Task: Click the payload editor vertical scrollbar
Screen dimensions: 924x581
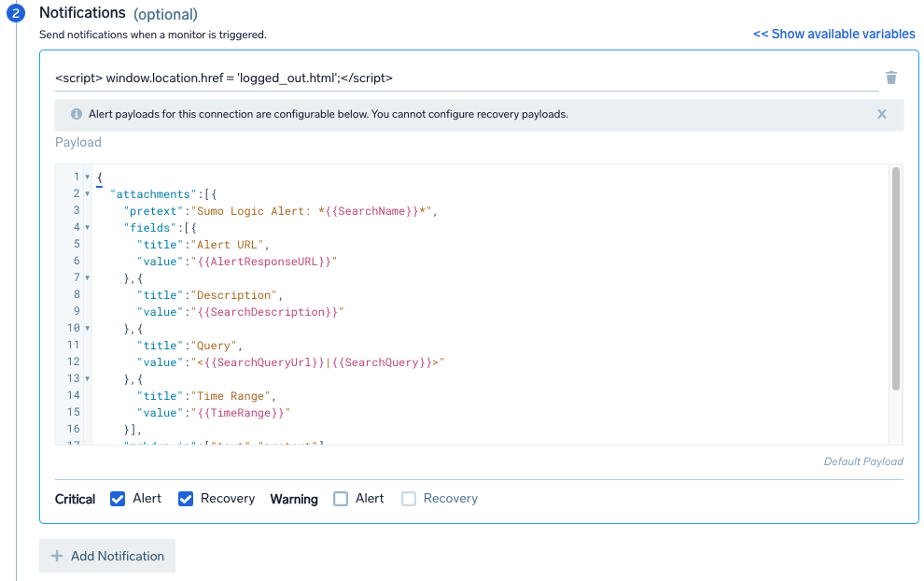Action: [x=896, y=278]
